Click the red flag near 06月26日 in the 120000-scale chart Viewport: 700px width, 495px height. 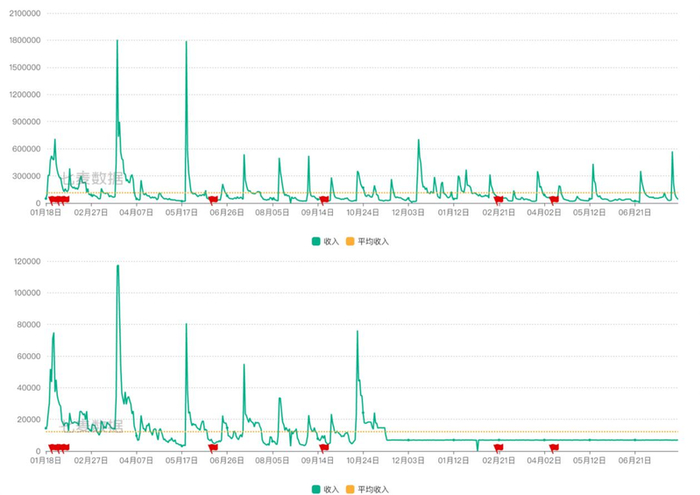213,448
